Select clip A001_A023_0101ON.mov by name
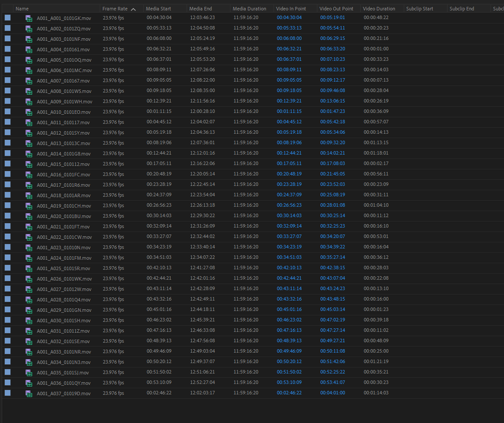Image resolution: width=504 pixels, height=423 pixels. [64, 248]
